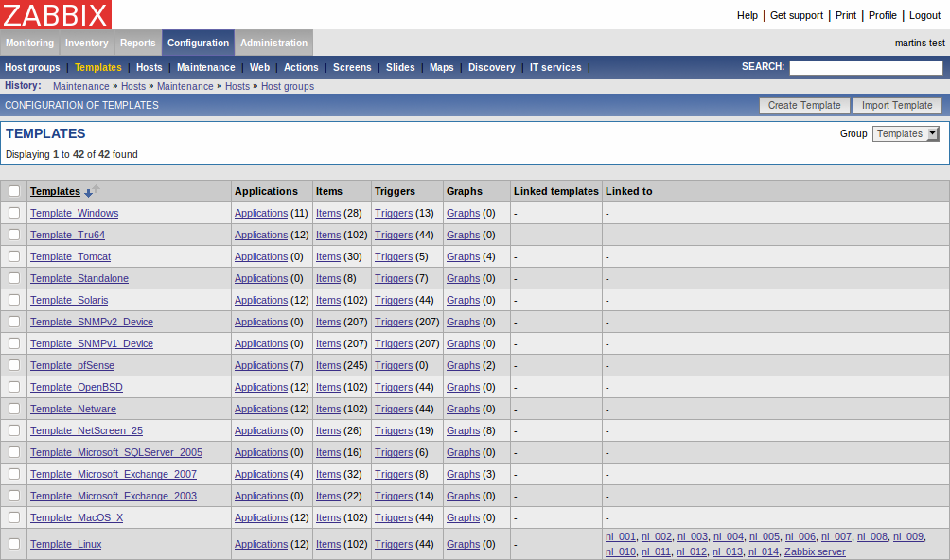
Task: Open the Group dropdown showing Templates
Action: click(906, 133)
